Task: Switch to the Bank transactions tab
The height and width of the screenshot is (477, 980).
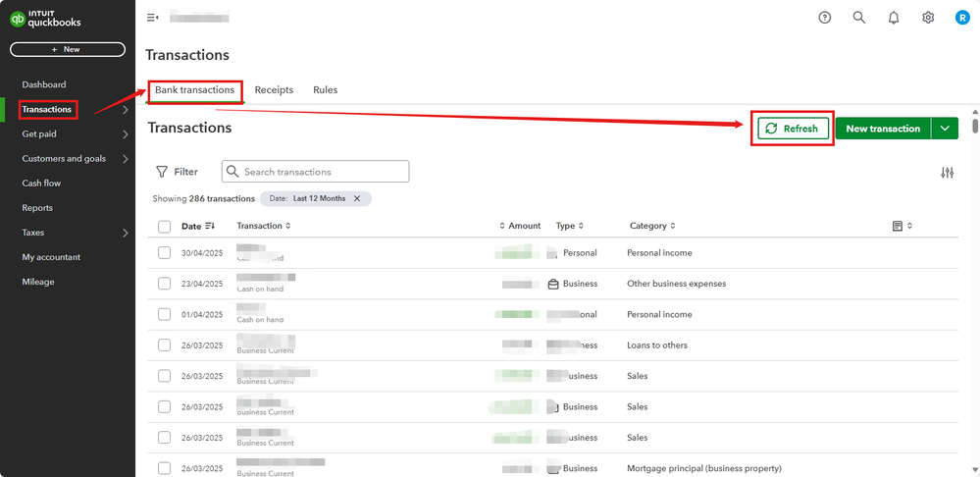Action: (195, 90)
